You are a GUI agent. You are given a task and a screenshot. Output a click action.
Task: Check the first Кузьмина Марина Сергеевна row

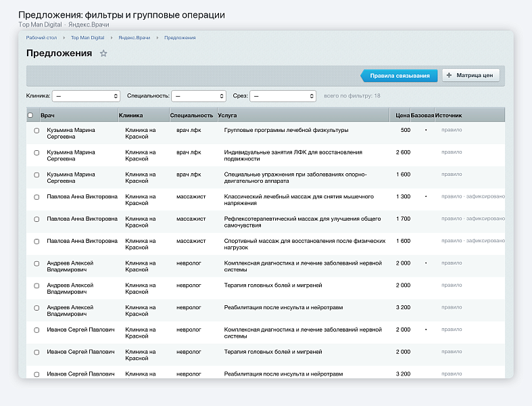tap(37, 131)
